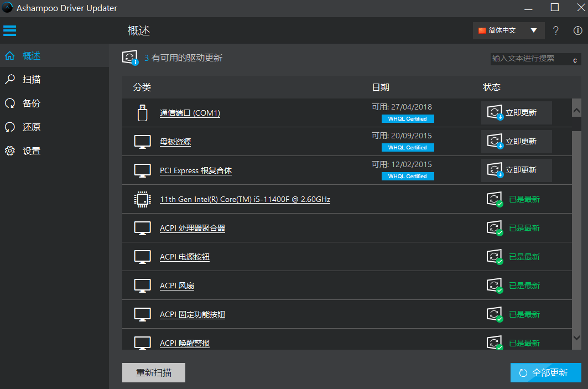Image resolution: width=588 pixels, height=389 pixels.
Task: Click the info circle icon
Action: [x=577, y=30]
